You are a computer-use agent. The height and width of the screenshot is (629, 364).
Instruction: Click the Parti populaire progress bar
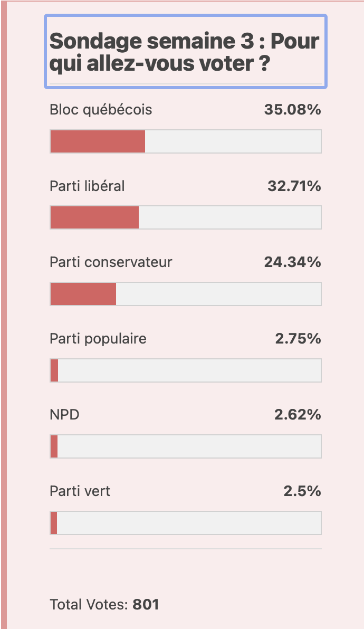tap(186, 370)
